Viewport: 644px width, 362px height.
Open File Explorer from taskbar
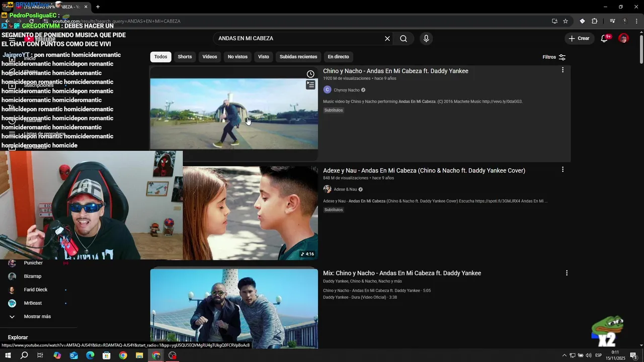tap(139, 355)
